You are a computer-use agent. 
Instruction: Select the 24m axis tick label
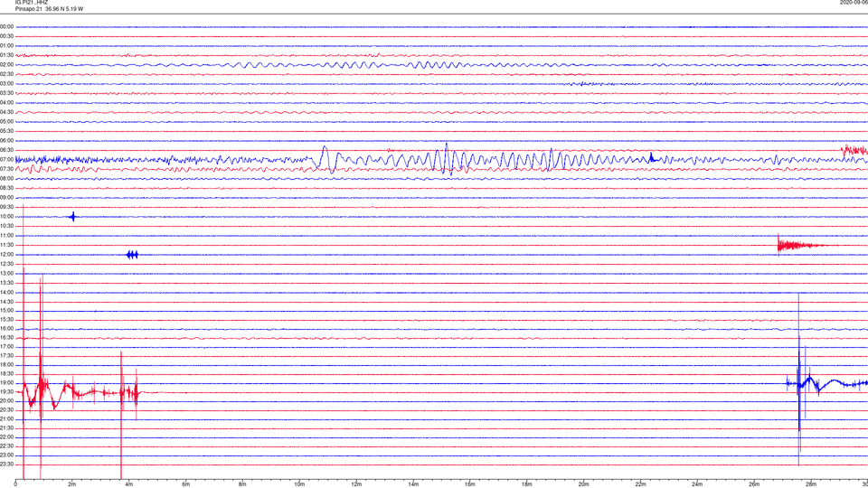tap(697, 484)
